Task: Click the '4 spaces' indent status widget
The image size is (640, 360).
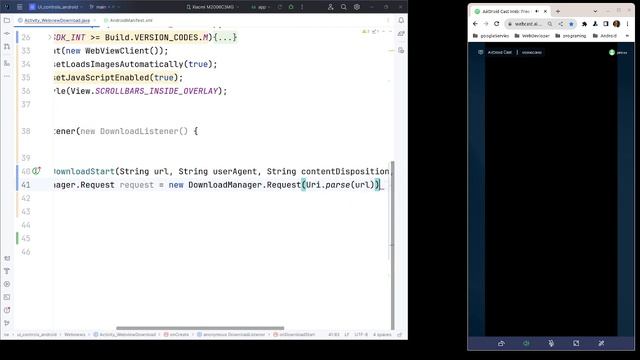Action: pyautogui.click(x=382, y=335)
